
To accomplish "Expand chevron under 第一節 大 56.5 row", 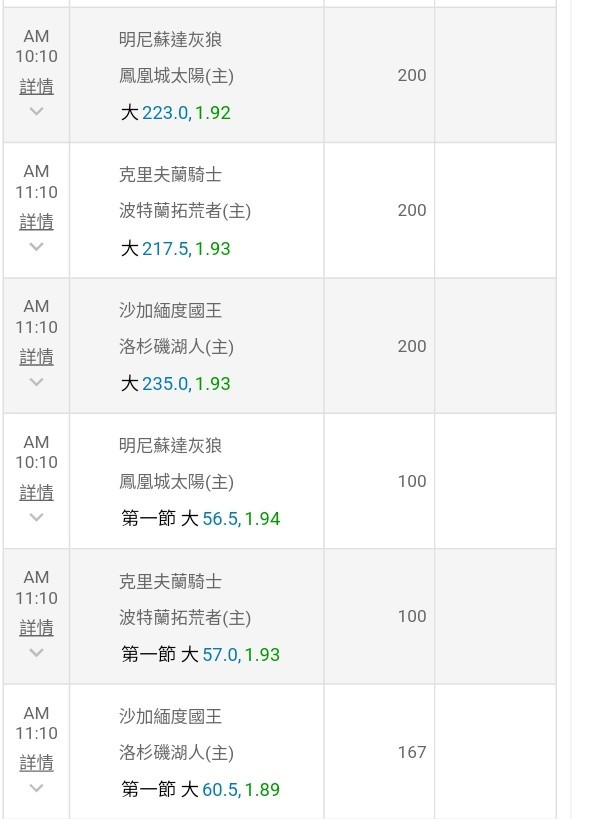I will (x=37, y=517).
